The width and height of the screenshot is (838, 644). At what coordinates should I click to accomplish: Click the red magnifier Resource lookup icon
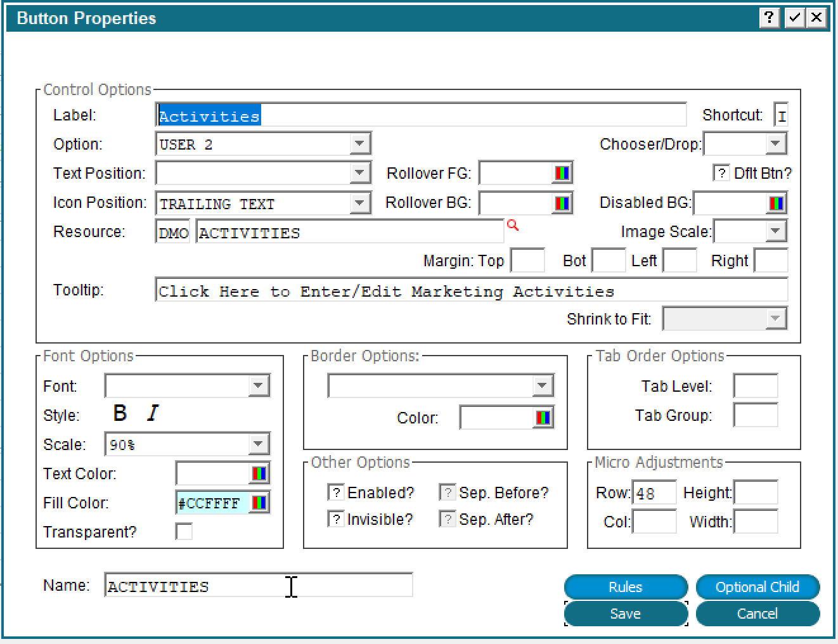[x=513, y=225]
